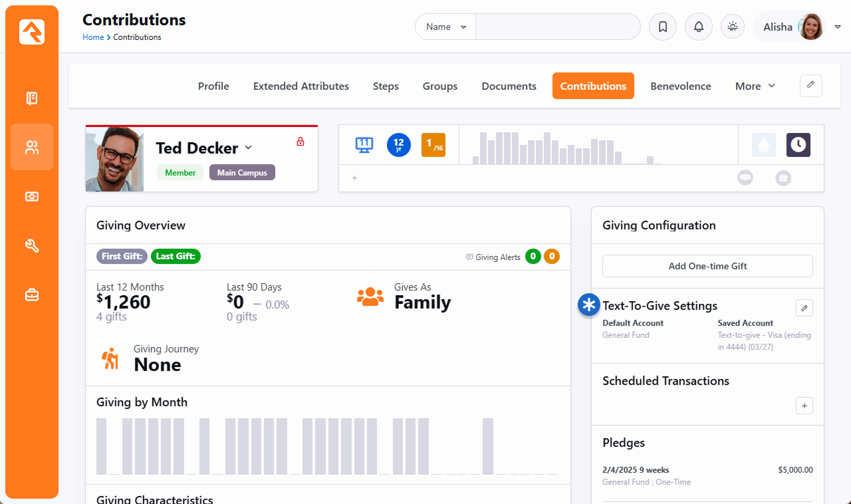
Task: Click the Rock RMS logo icon
Action: coord(32,32)
